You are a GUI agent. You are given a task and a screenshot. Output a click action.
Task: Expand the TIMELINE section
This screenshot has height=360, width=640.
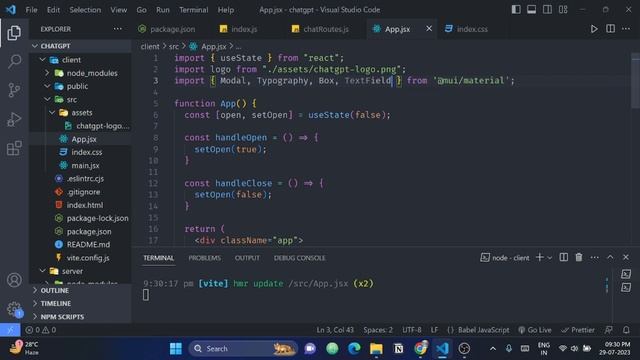point(80,303)
